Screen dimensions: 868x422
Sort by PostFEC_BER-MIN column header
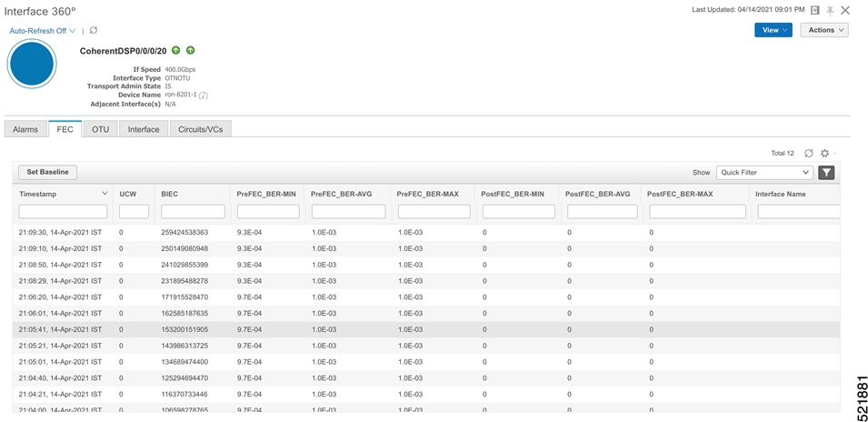pos(514,195)
